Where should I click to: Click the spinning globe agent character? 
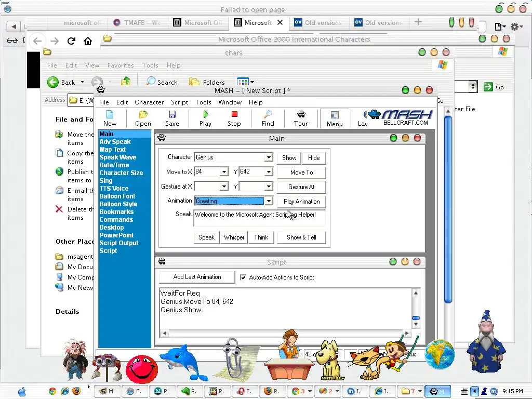(440, 354)
